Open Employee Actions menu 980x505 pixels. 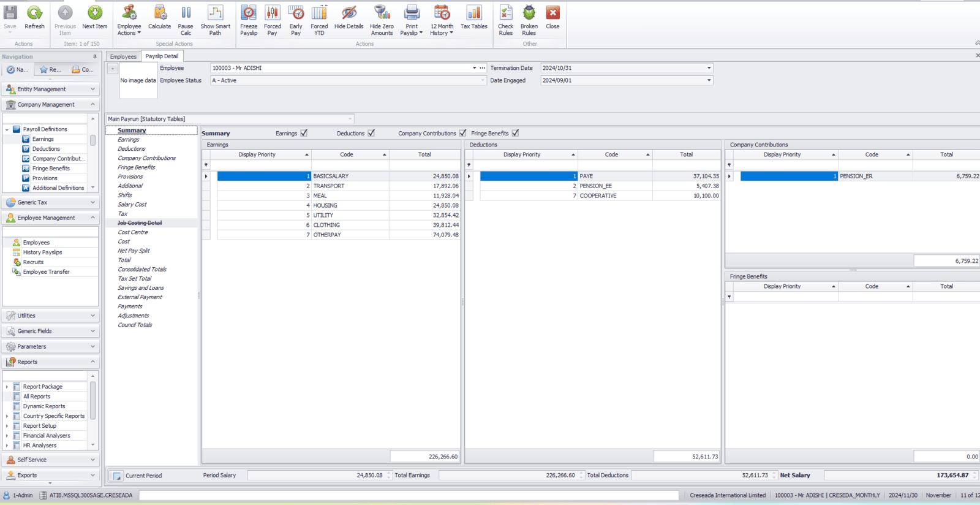coord(129,21)
